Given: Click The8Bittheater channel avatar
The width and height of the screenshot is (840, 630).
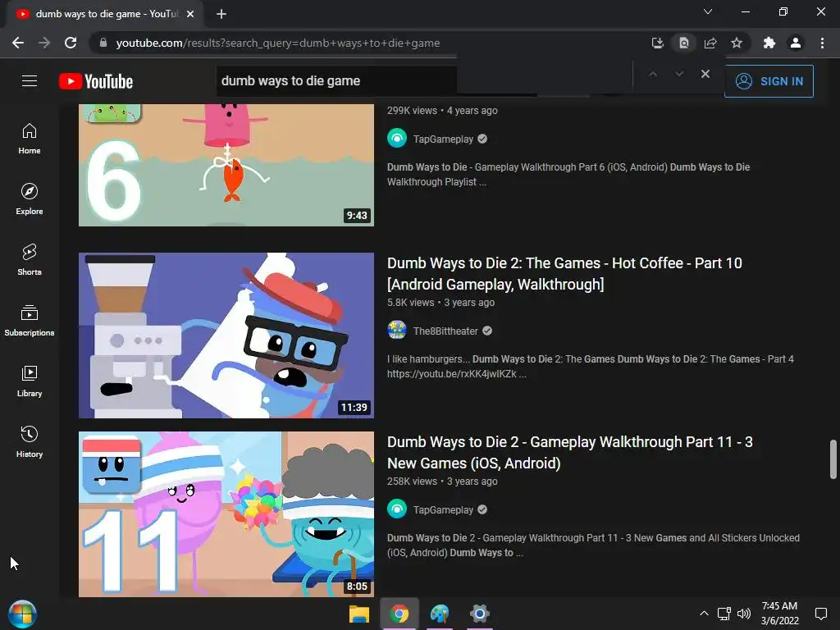Looking at the screenshot, I should (x=397, y=330).
